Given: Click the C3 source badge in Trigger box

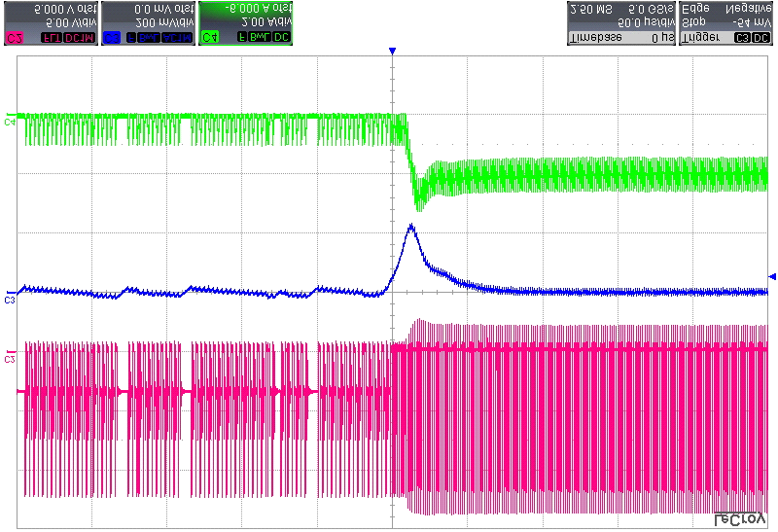Looking at the screenshot, I should tap(742, 37).
